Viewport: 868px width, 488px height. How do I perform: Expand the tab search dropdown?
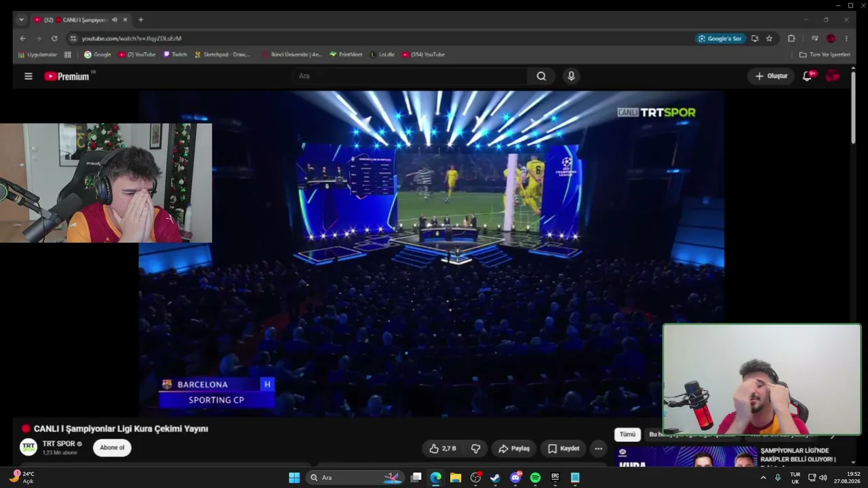(x=21, y=20)
